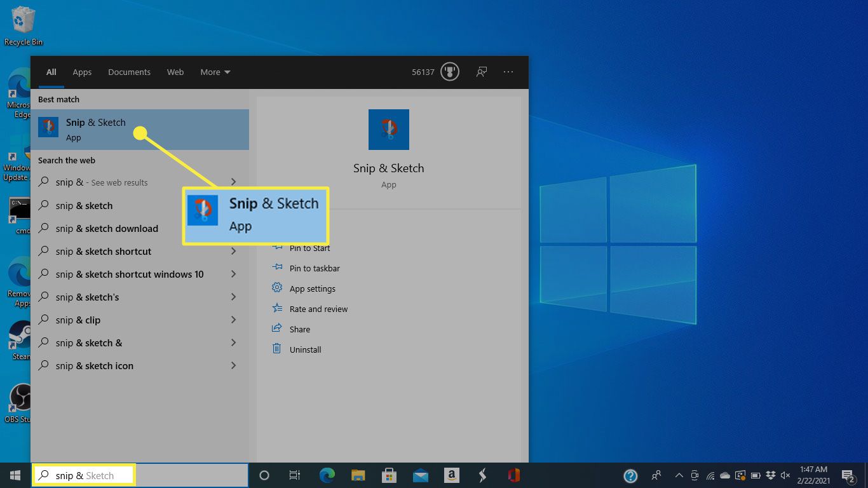This screenshot has height=488, width=868.
Task: Expand the More filter dropdown
Action: [215, 72]
